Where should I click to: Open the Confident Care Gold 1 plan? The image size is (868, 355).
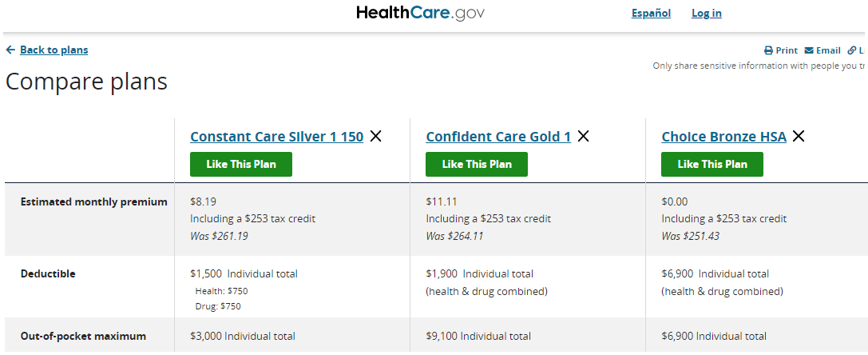pos(498,137)
